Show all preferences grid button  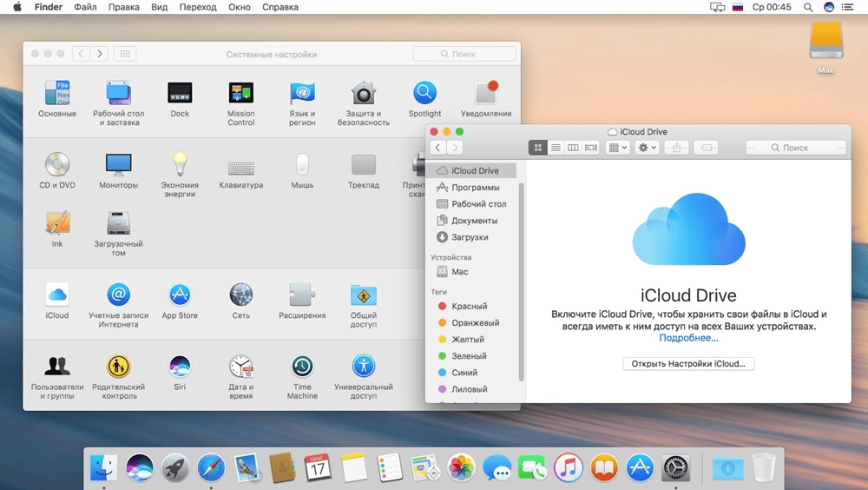125,54
